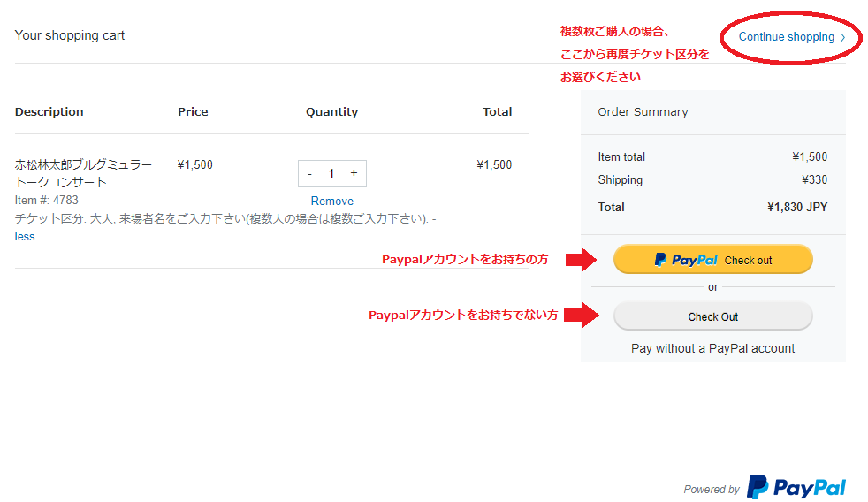
Task: Click the Shipping ¥330 value
Action: pos(814,180)
